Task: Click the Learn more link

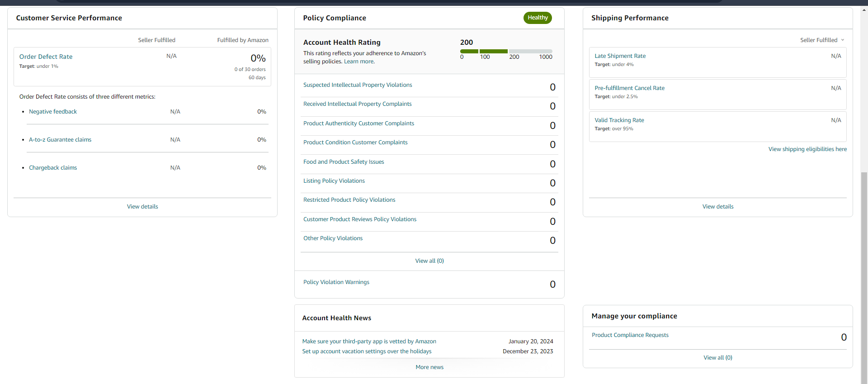Action: 359,62
